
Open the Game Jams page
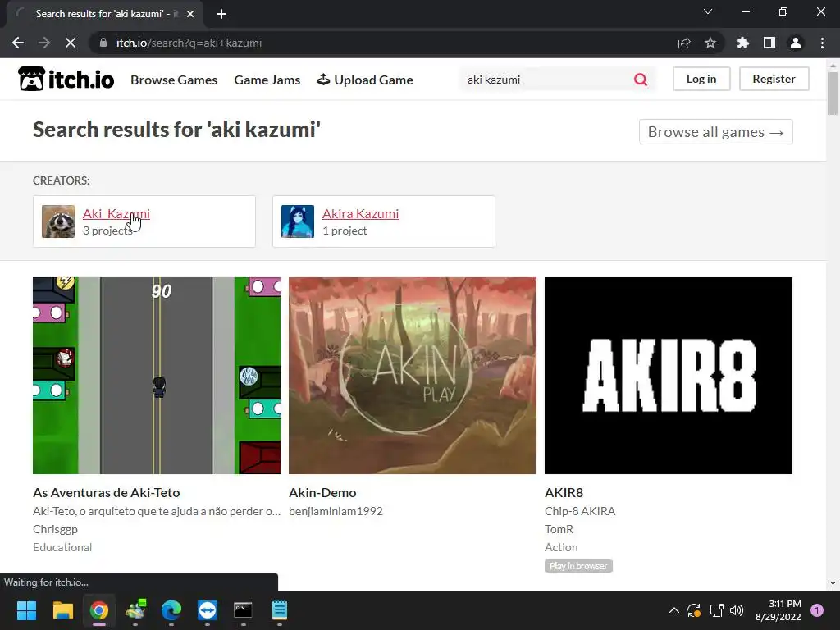pos(267,80)
